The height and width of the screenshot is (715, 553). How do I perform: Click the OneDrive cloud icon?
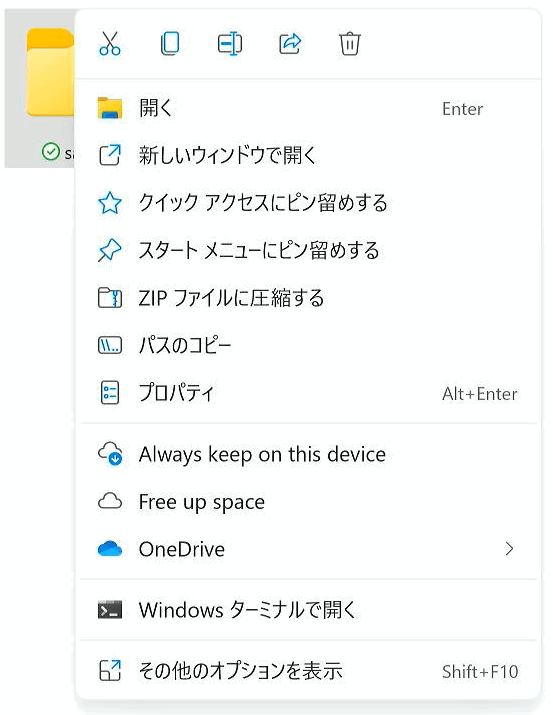click(x=110, y=549)
